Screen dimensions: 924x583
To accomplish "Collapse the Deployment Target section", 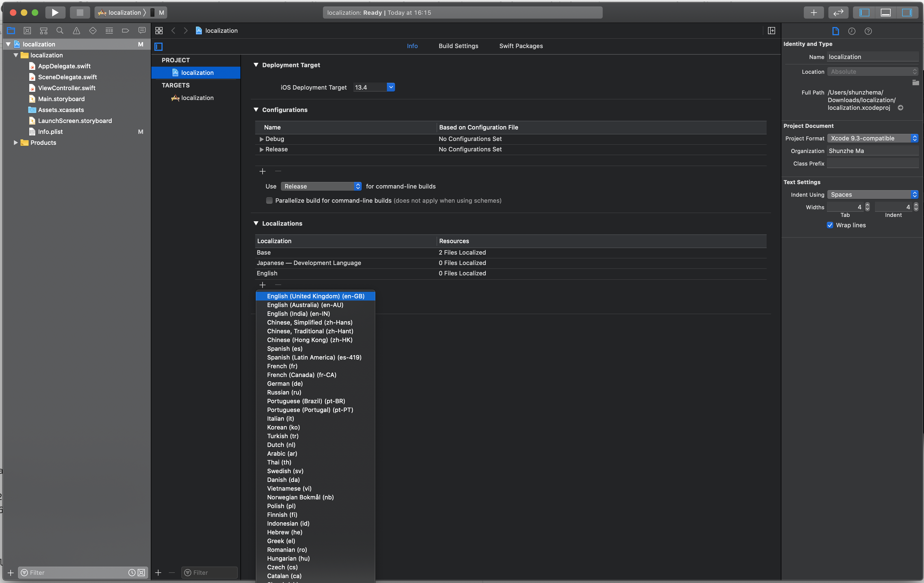I will pyautogui.click(x=256, y=65).
